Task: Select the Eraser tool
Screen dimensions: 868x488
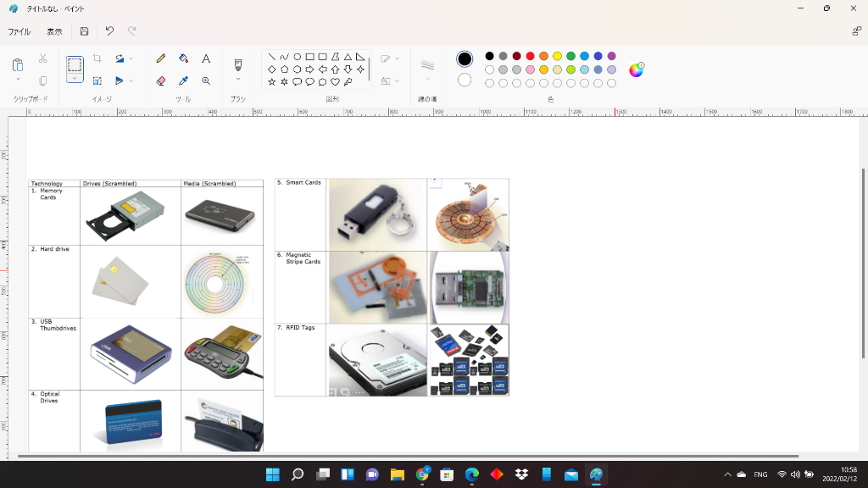Action: pyautogui.click(x=161, y=81)
